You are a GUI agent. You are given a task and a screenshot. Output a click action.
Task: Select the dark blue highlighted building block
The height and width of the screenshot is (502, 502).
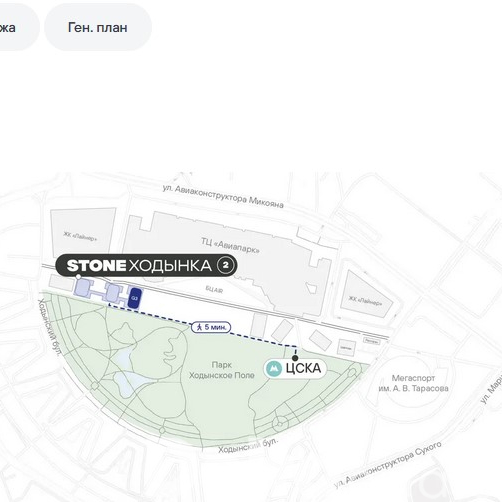pyautogui.click(x=135, y=298)
